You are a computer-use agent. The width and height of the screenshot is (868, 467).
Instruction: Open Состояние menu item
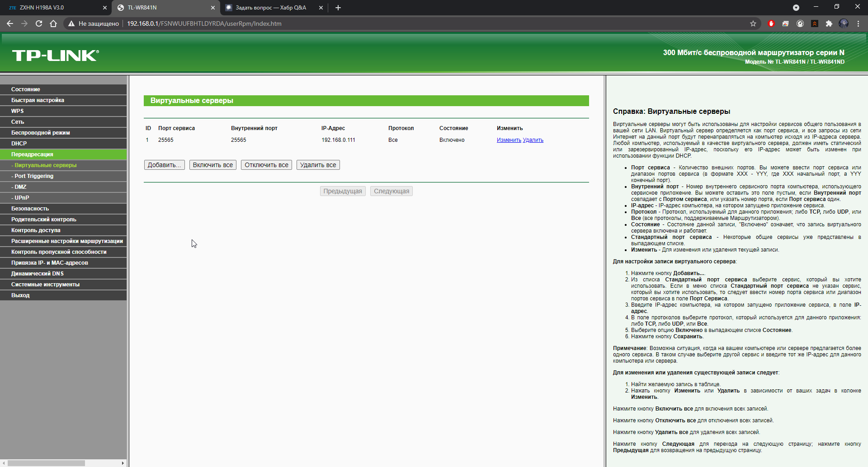click(63, 89)
